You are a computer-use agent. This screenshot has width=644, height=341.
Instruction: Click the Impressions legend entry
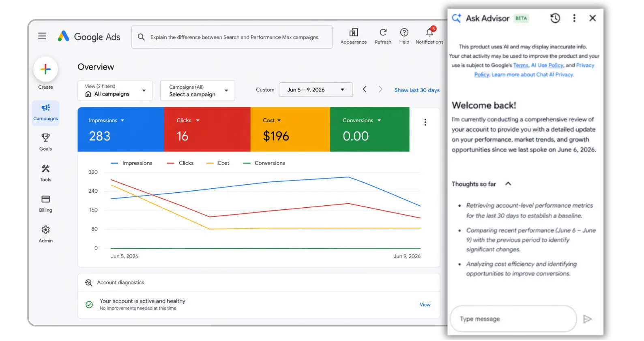click(x=132, y=163)
